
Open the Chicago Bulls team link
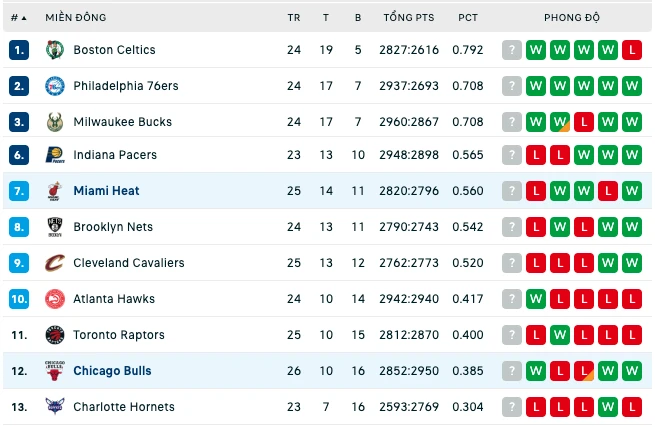112,371
